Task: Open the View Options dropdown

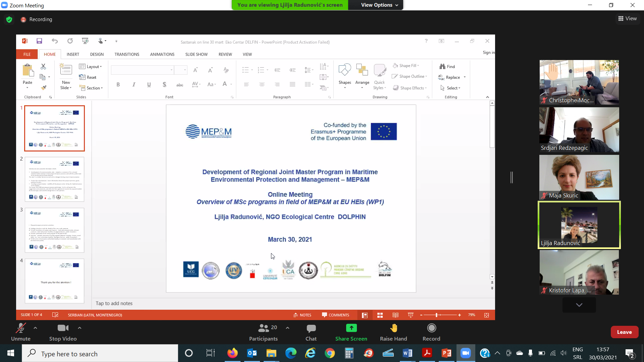Action: [379, 5]
